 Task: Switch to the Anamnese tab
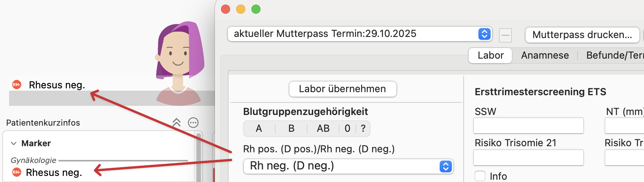pyautogui.click(x=545, y=56)
